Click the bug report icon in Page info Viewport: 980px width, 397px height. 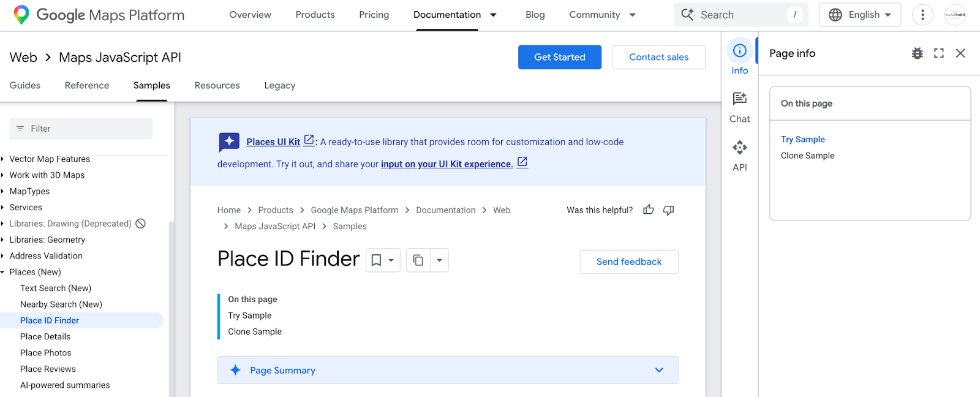click(x=917, y=53)
